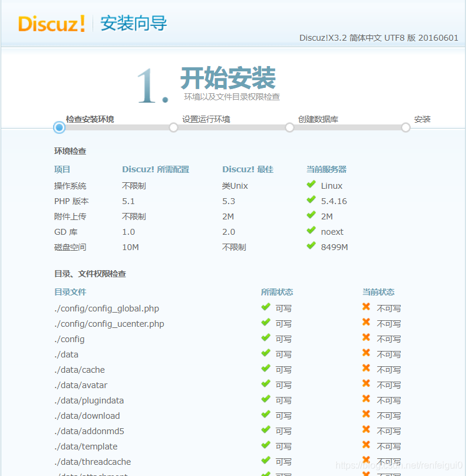This screenshot has height=476, width=468.
Task: Click required-status check for ./data/threadcache
Action: point(266,460)
